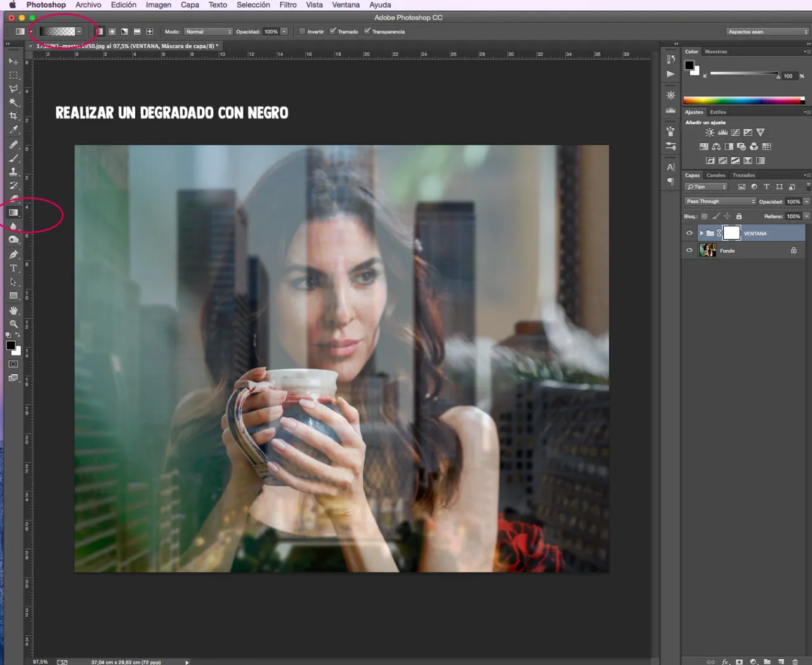The height and width of the screenshot is (665, 812).
Task: Add a Levels adjustment
Action: coord(723,132)
